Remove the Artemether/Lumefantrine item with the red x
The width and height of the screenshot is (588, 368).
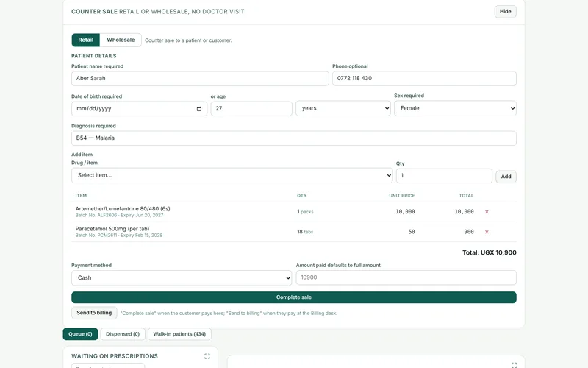487,212
